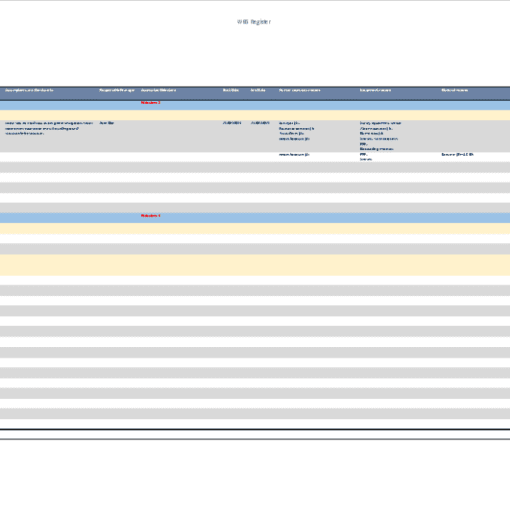Click the material entry in the second task row

point(457,155)
